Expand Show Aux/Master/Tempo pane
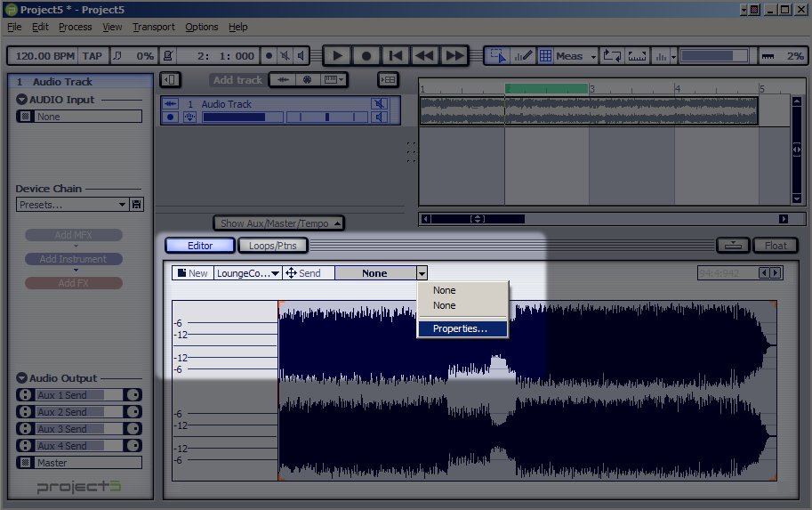Image resolution: width=812 pixels, height=510 pixels. point(278,223)
